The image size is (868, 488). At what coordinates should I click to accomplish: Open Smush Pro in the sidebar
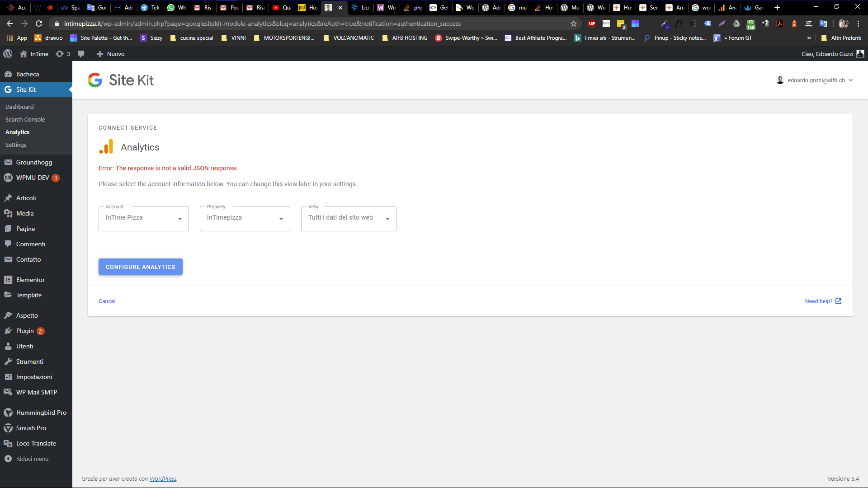[x=31, y=428]
